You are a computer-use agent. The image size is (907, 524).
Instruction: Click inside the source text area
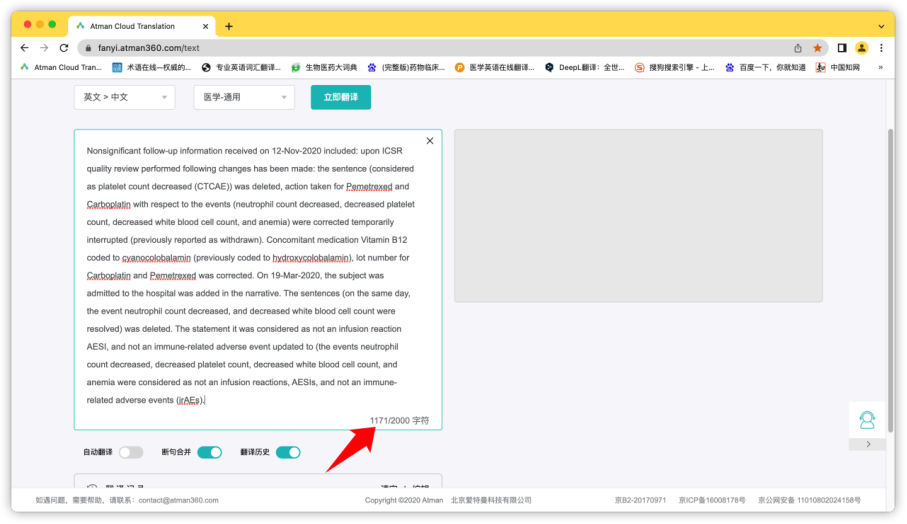pos(258,279)
